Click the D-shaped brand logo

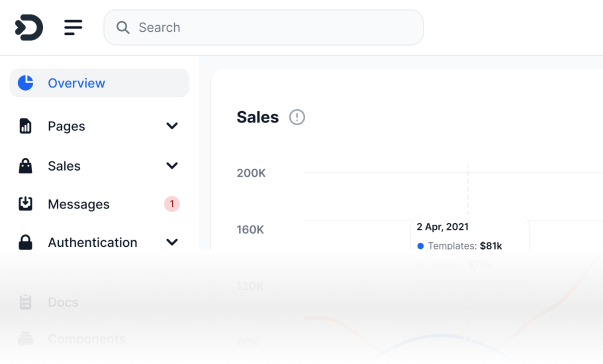[29, 27]
